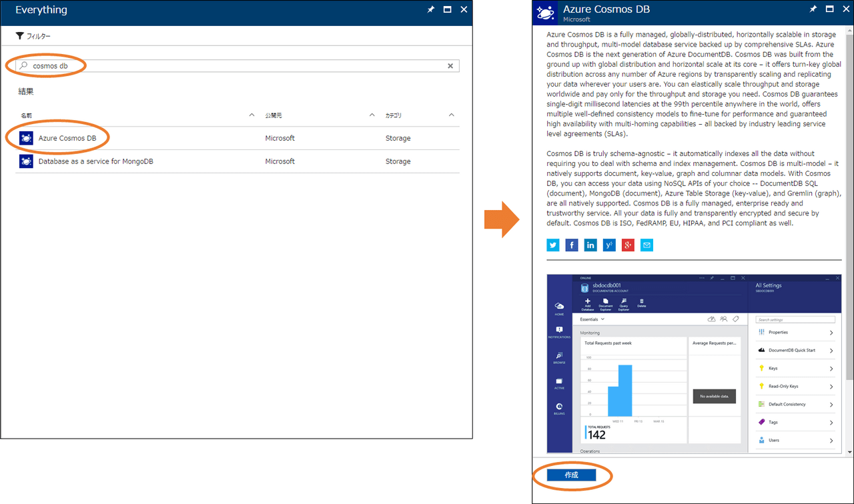Share Azure Cosmos DB on Google Plus
The height and width of the screenshot is (504, 854).
(x=628, y=245)
